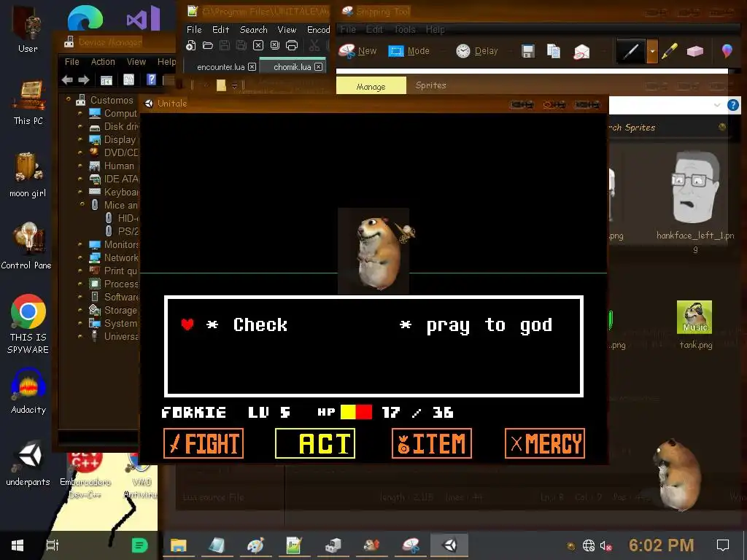Click Forward arrow in Device Manager
Viewport: 747px width, 560px height.
click(x=84, y=80)
